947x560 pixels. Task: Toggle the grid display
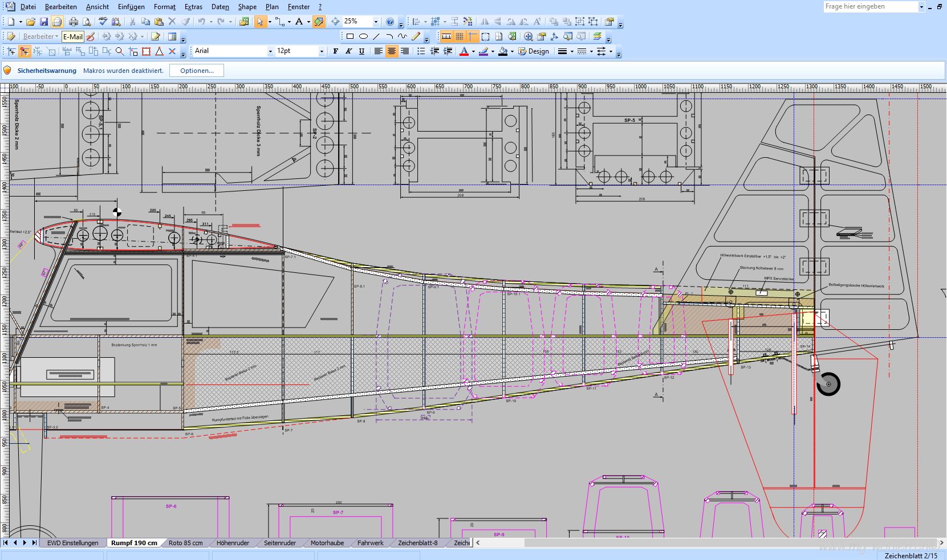coord(460,36)
